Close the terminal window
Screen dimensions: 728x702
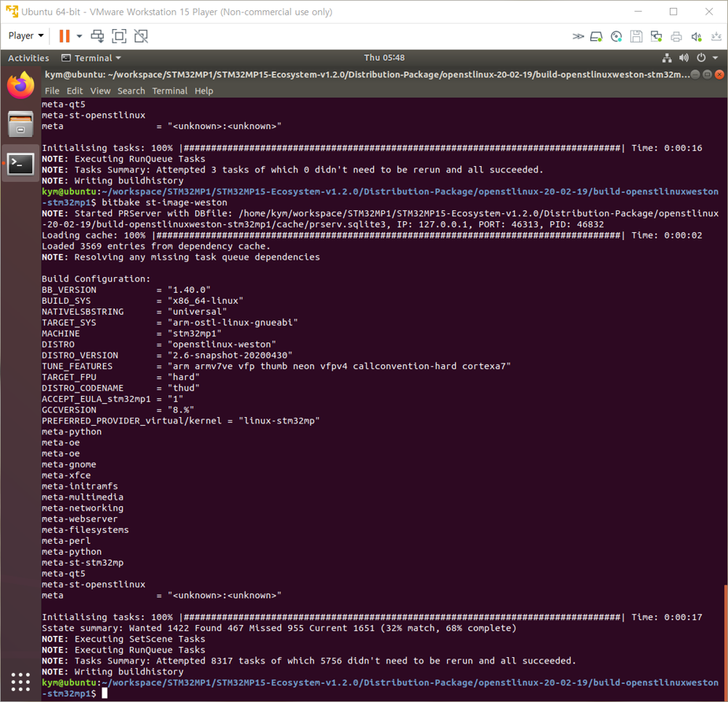(x=719, y=74)
